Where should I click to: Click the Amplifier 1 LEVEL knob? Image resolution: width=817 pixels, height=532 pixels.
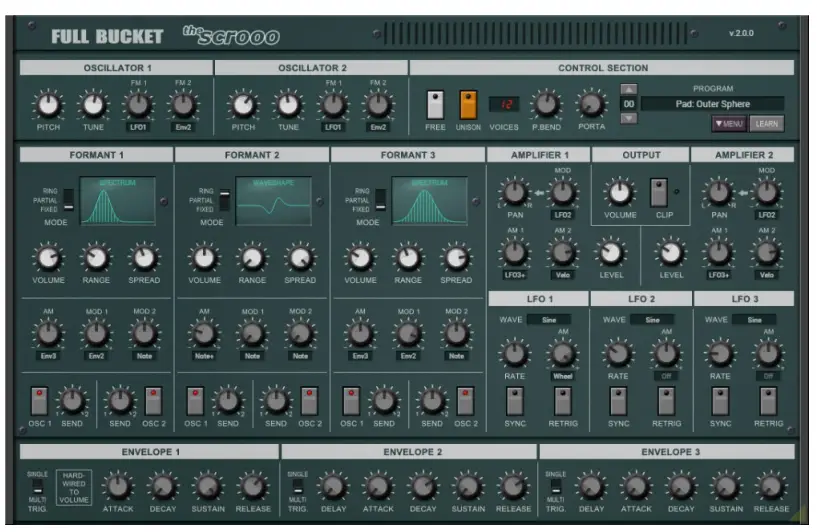(x=611, y=253)
